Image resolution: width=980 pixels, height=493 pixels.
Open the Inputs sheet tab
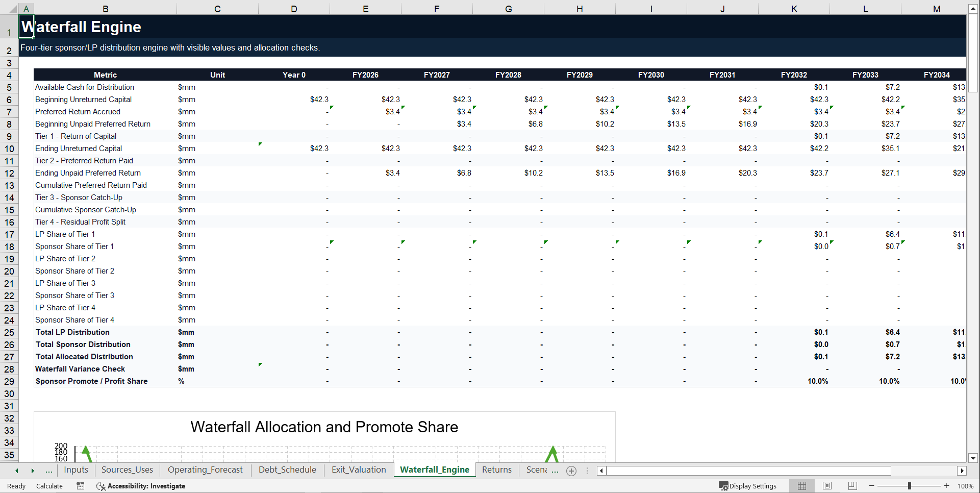point(76,470)
